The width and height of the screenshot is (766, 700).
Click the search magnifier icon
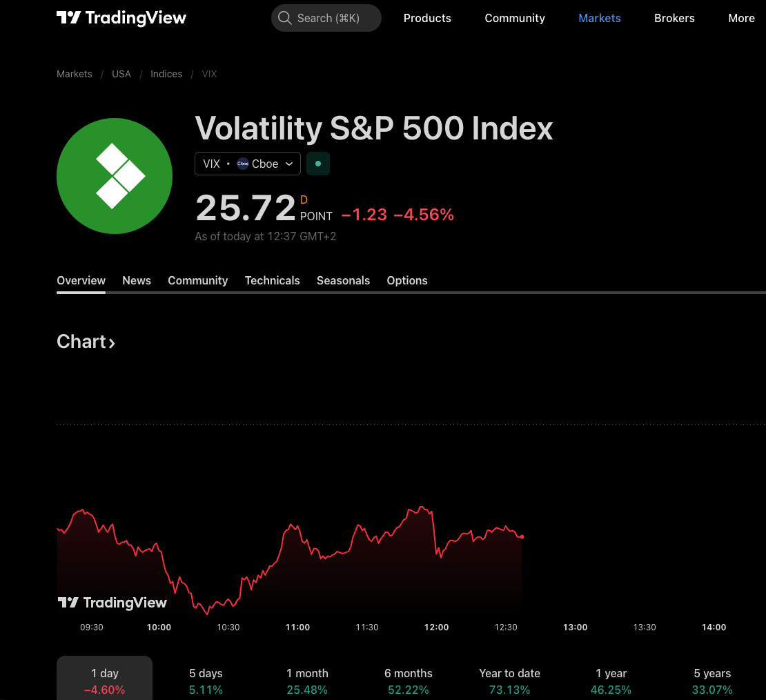pyautogui.click(x=284, y=18)
